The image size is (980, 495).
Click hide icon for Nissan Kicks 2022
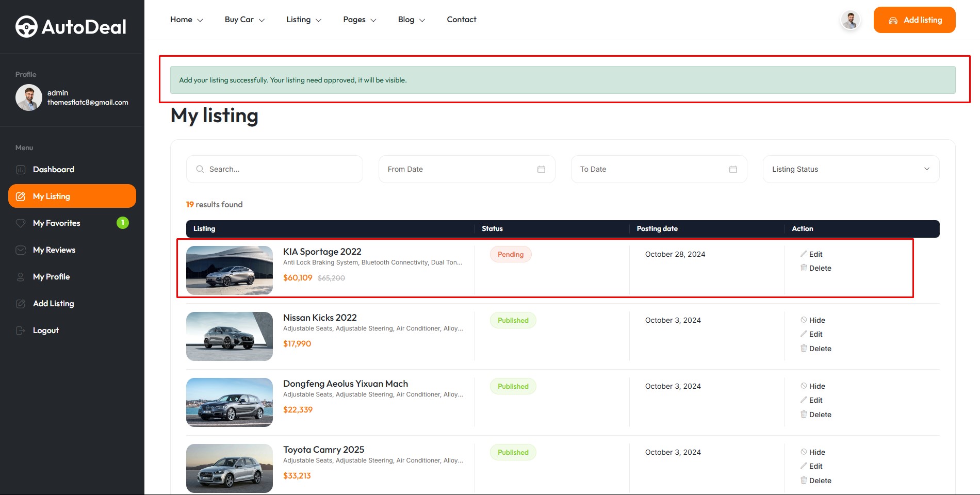tap(804, 320)
